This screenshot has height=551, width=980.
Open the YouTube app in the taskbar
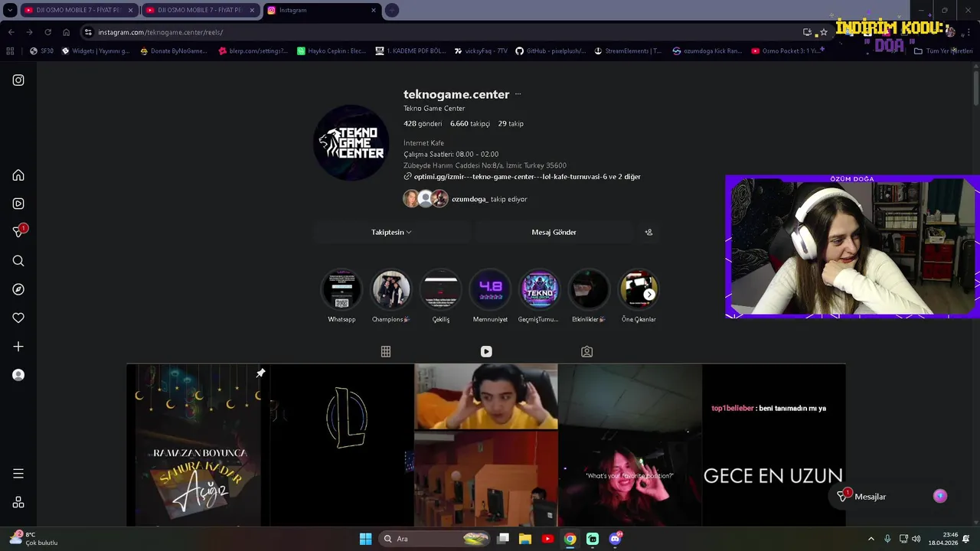click(x=547, y=539)
